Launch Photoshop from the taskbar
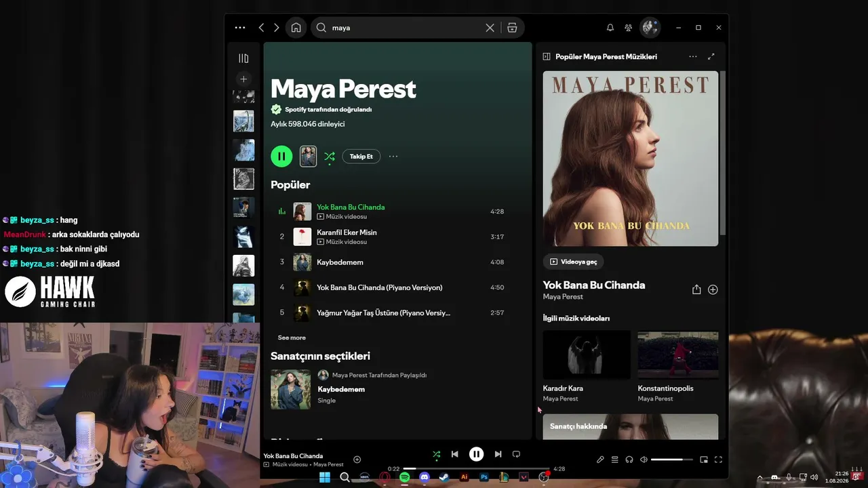 click(484, 477)
